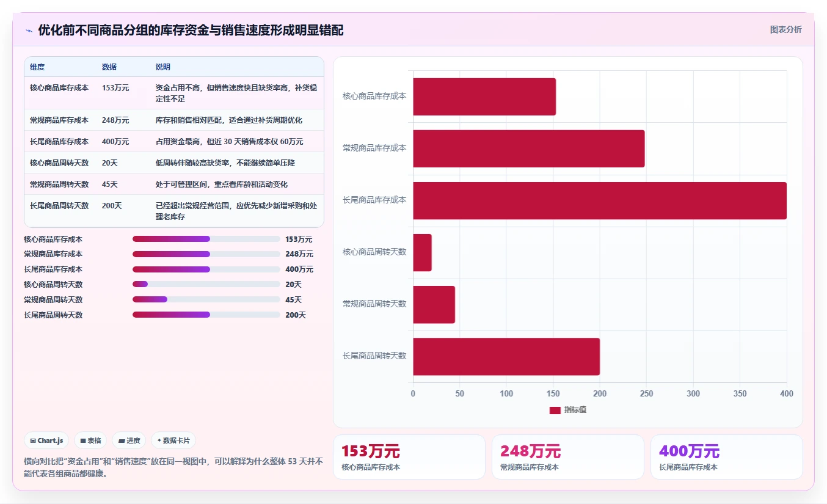The height and width of the screenshot is (504, 827).
Task: Click 长尾商品周转天数 in the table's last row
Action: click(59, 206)
